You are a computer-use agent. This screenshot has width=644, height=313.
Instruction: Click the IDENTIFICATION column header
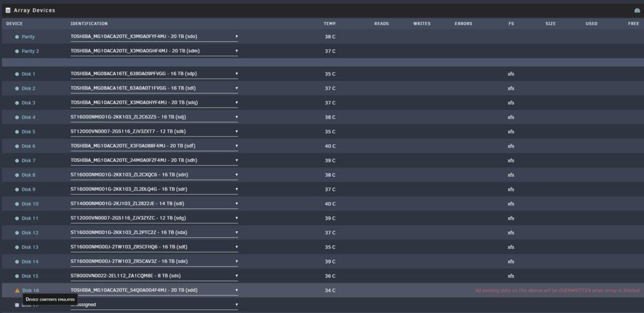pos(89,24)
